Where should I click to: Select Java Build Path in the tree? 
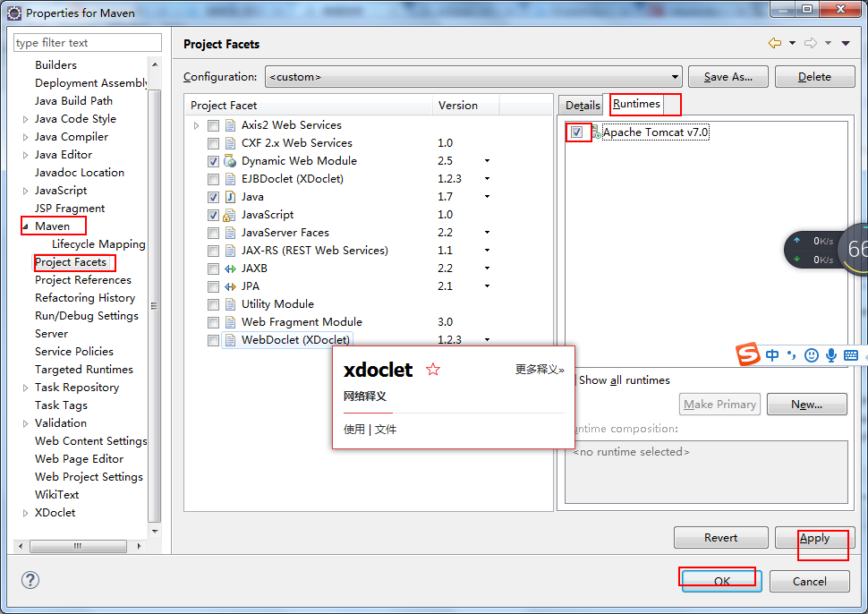(x=73, y=101)
